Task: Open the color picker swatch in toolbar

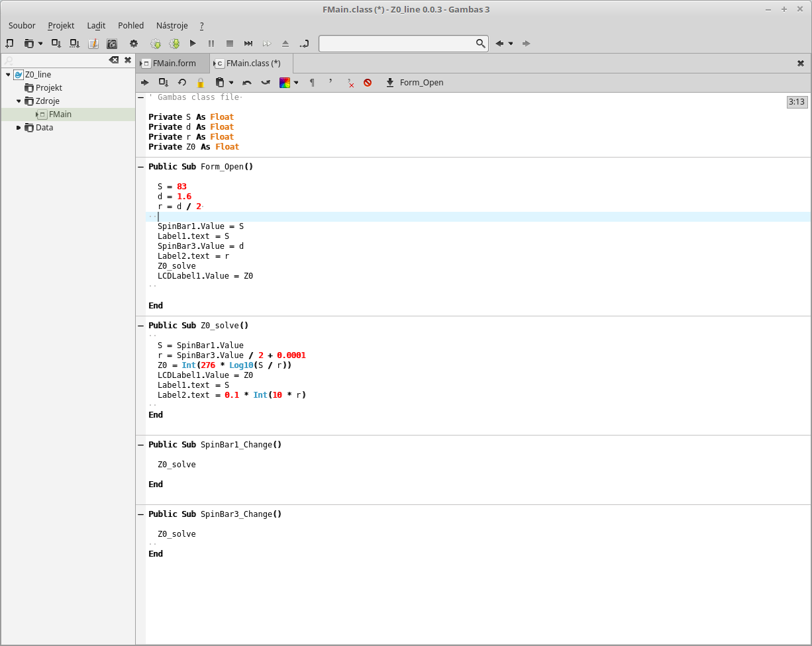Action: tap(285, 83)
